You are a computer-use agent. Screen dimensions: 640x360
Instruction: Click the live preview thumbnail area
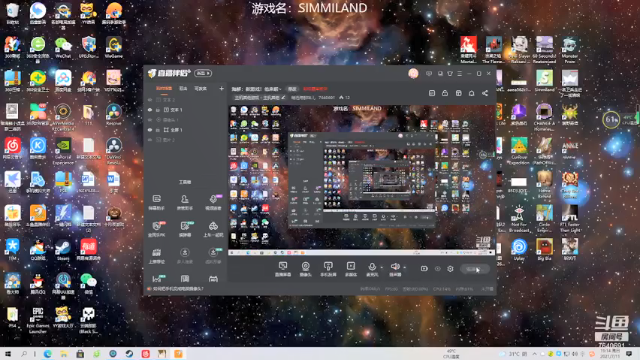(362, 180)
